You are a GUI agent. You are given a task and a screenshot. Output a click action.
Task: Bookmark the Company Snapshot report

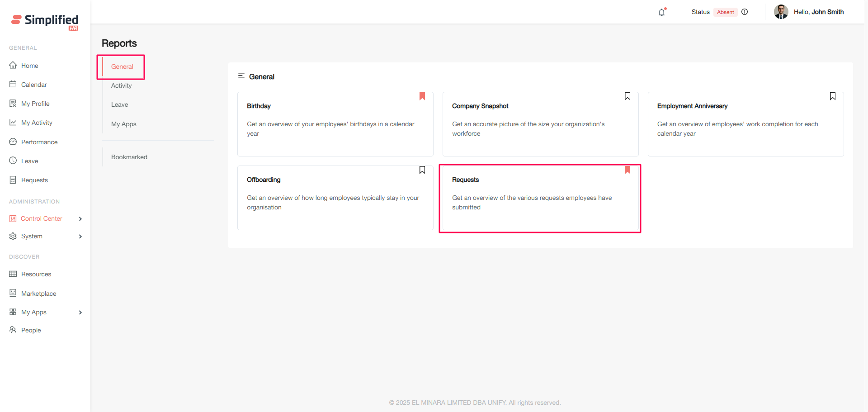627,96
